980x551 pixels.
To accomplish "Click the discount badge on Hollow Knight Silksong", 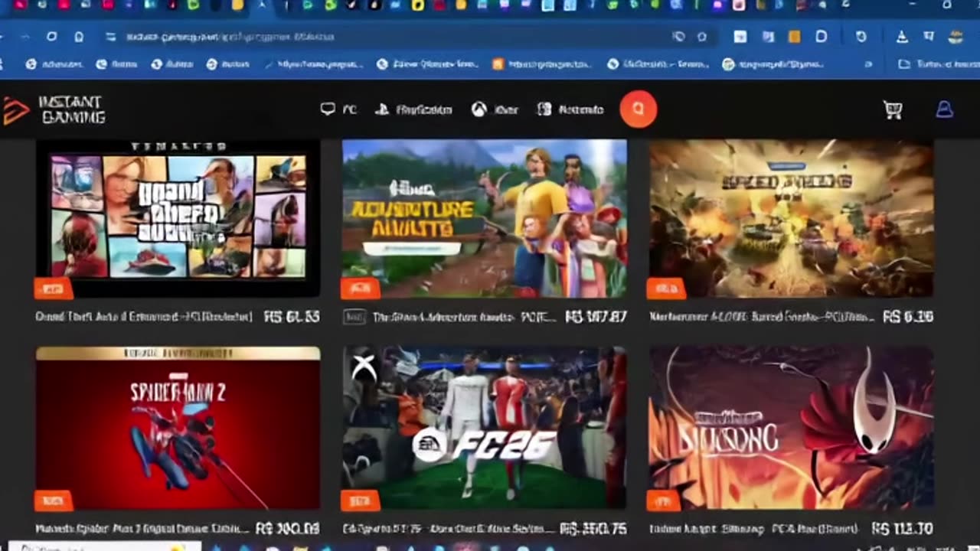I will click(663, 500).
